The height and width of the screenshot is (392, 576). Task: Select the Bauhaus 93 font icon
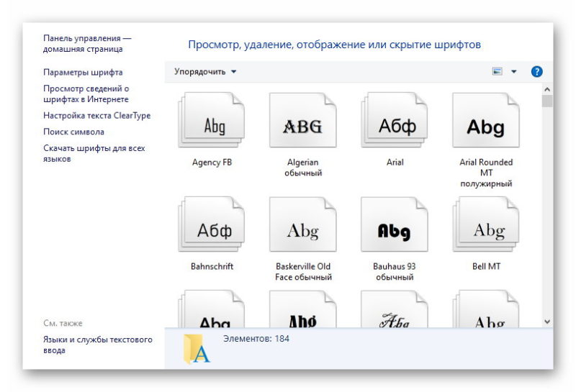395,224
